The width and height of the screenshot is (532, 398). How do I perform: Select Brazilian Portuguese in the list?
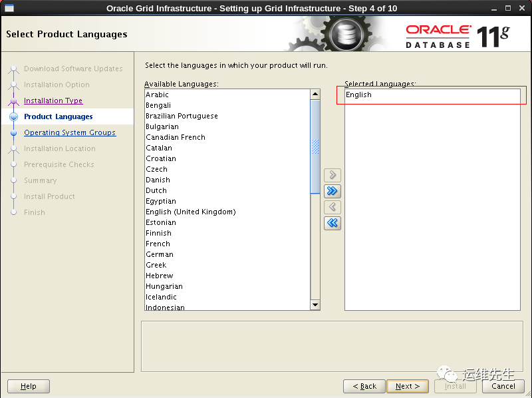(x=227, y=116)
